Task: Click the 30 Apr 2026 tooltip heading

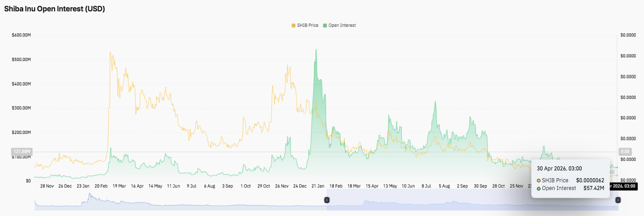Action: click(x=559, y=169)
